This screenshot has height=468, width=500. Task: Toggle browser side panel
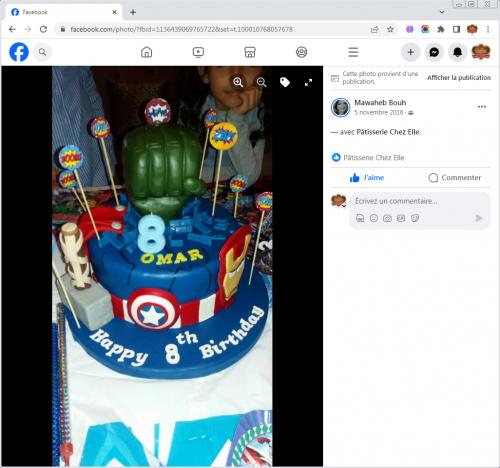click(456, 29)
